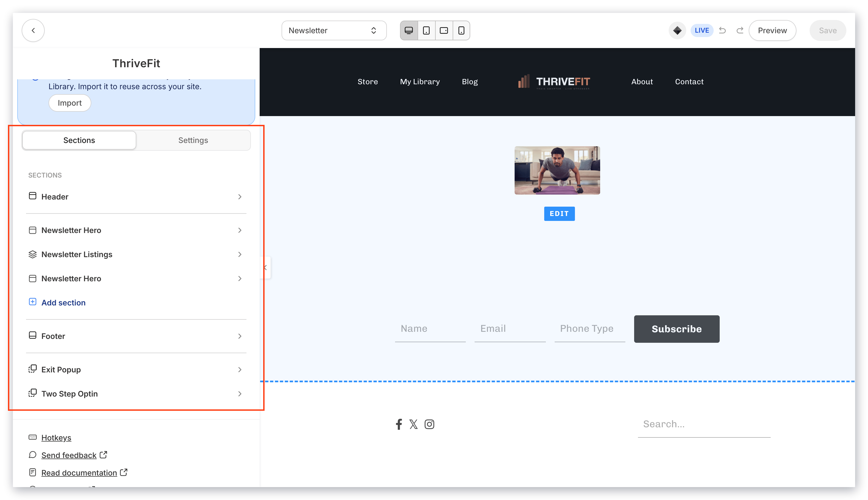Image resolution: width=868 pixels, height=500 pixels.
Task: Open the page Preview
Action: [x=772, y=30]
